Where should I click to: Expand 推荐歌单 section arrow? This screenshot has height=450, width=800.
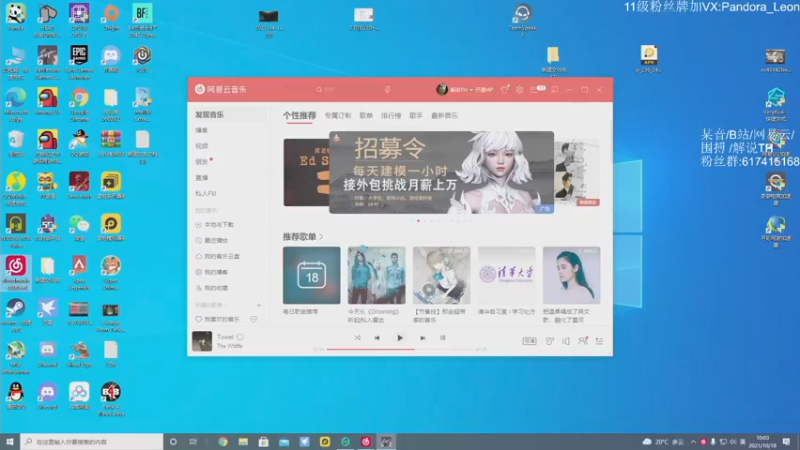pos(321,237)
